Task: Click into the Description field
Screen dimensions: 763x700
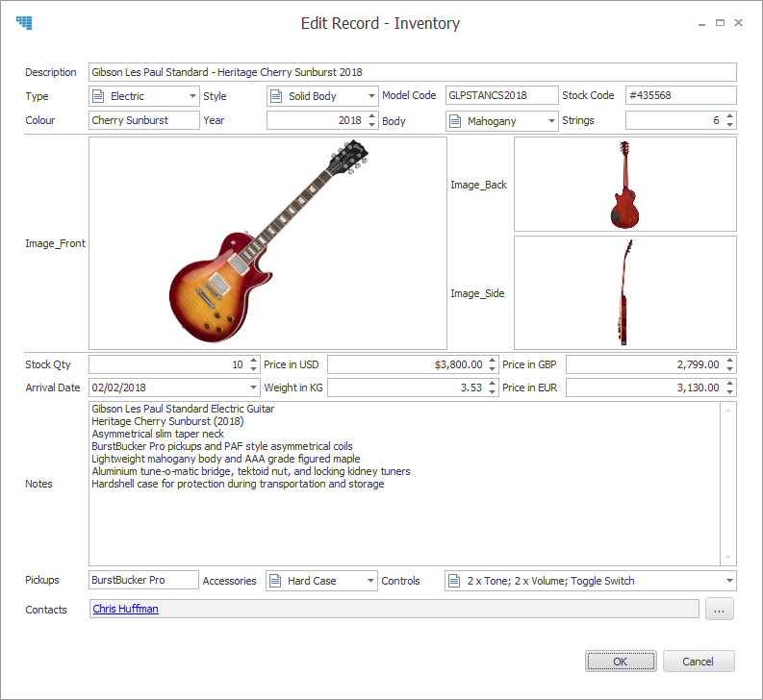Action: [412, 72]
